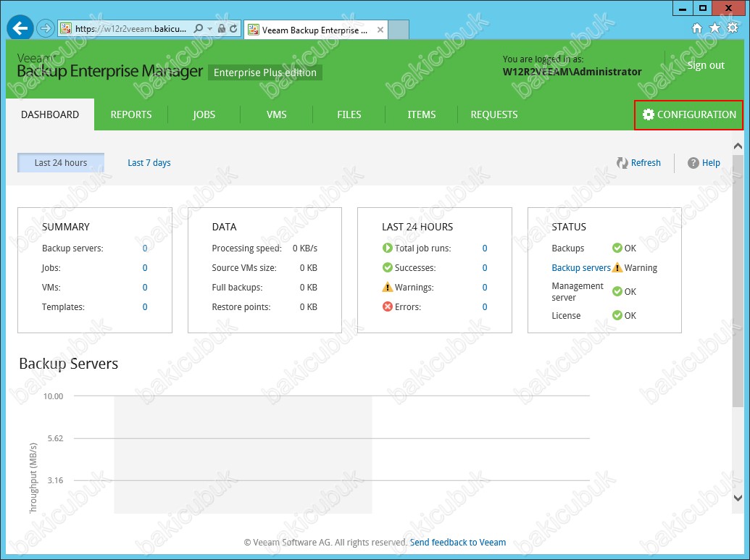This screenshot has height=560, width=750.
Task: Close the Veeam Backup Enterprise tab
Action: (x=380, y=30)
